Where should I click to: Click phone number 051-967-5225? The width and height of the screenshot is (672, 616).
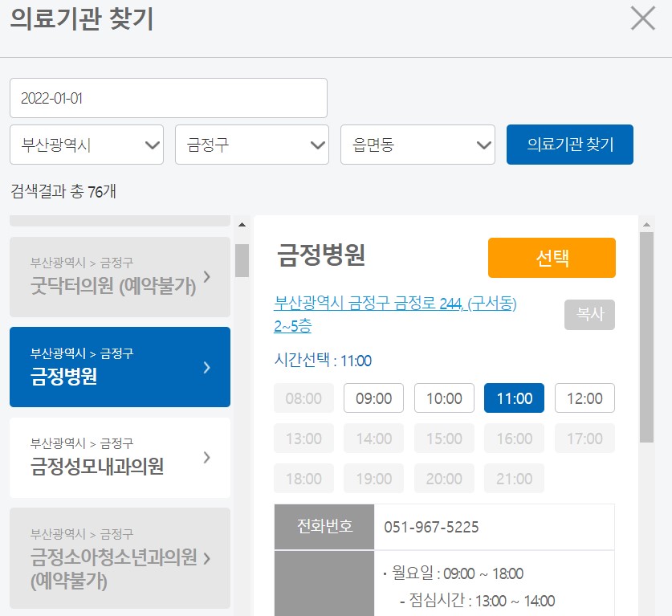tap(431, 527)
